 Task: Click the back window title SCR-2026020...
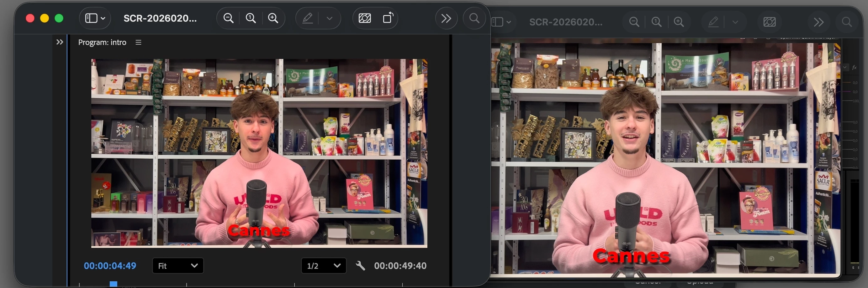566,22
